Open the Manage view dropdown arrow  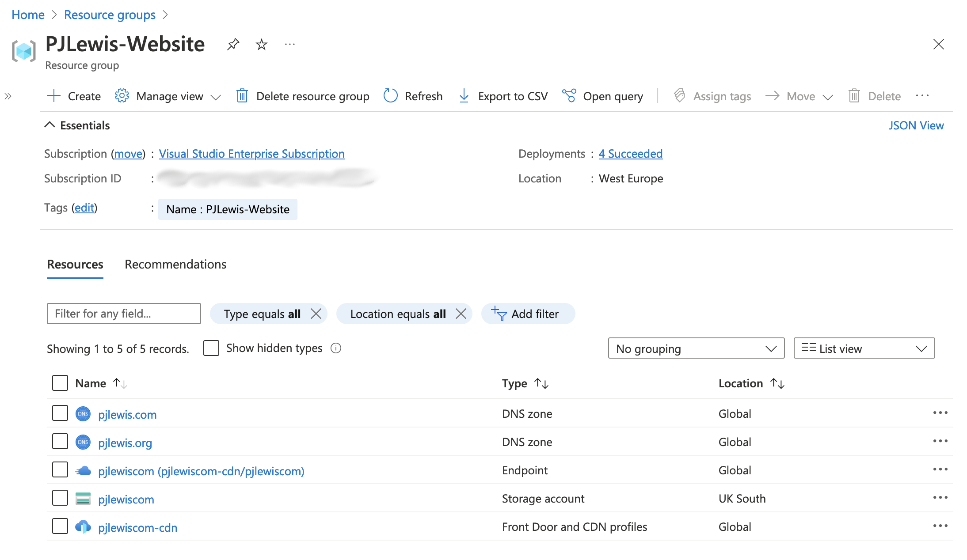point(216,97)
